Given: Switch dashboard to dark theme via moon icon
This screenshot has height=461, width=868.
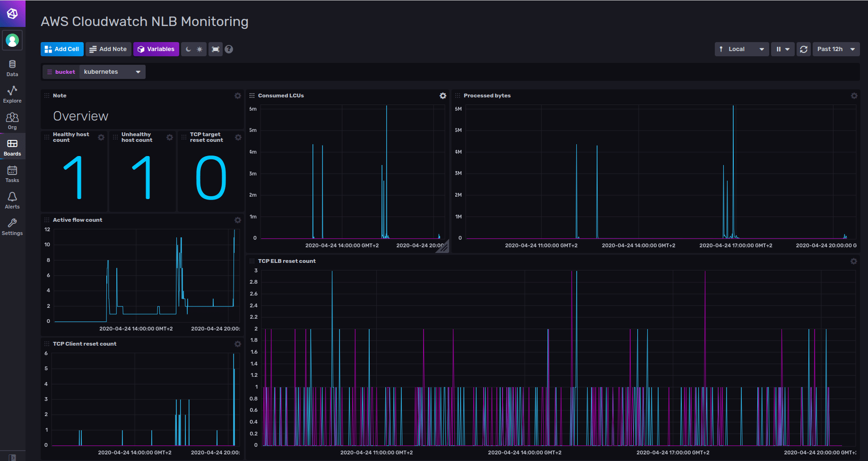Looking at the screenshot, I should tap(188, 49).
